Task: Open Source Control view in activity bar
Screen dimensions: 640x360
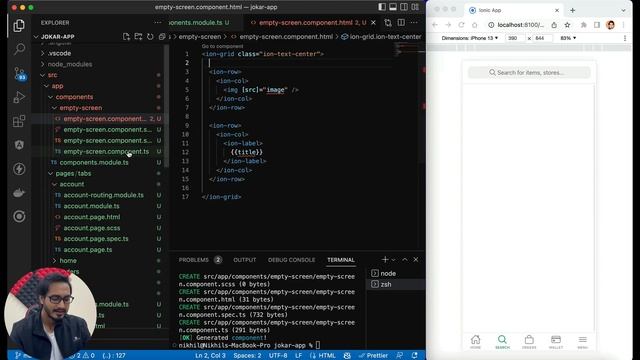Action: tap(19, 74)
